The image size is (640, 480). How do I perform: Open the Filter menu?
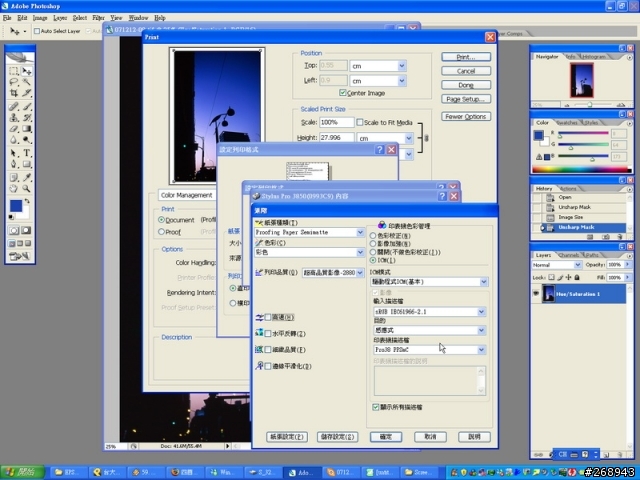point(98,18)
